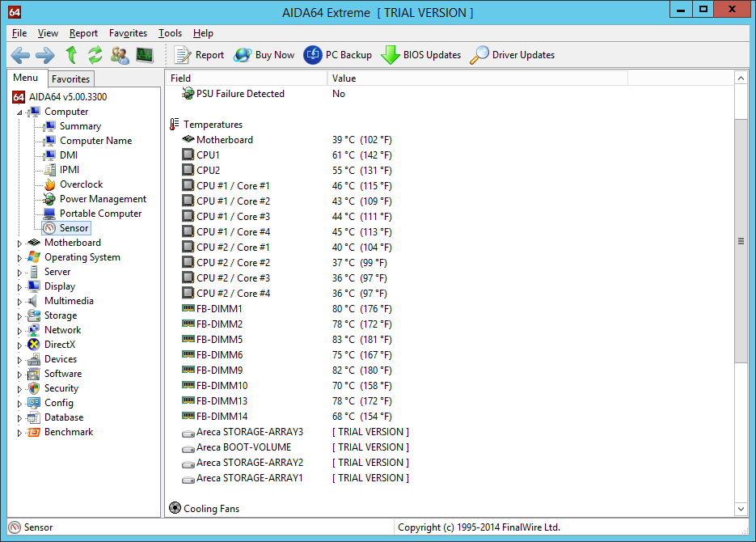Go forward with the blue right arrow
Viewport: 756px width, 542px height.
pyautogui.click(x=44, y=55)
